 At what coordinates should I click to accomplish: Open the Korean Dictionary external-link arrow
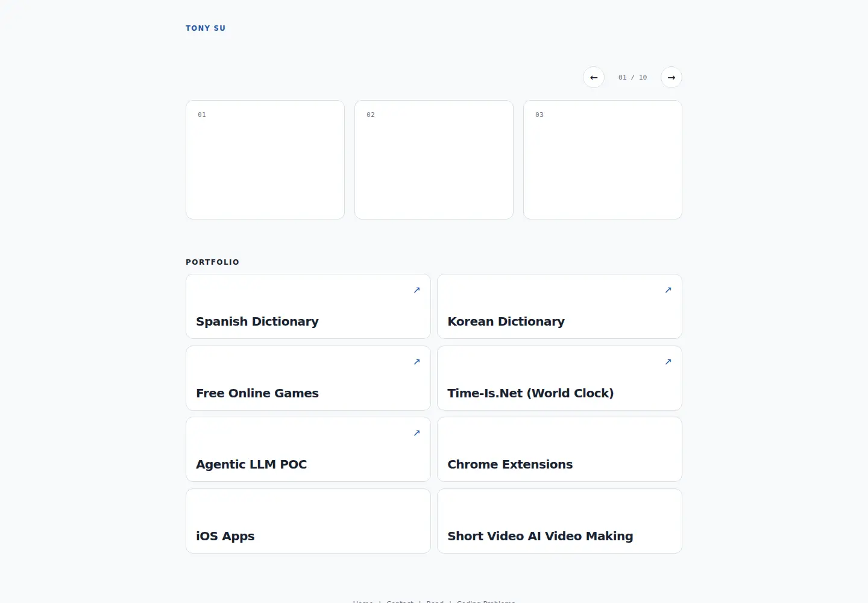point(668,290)
